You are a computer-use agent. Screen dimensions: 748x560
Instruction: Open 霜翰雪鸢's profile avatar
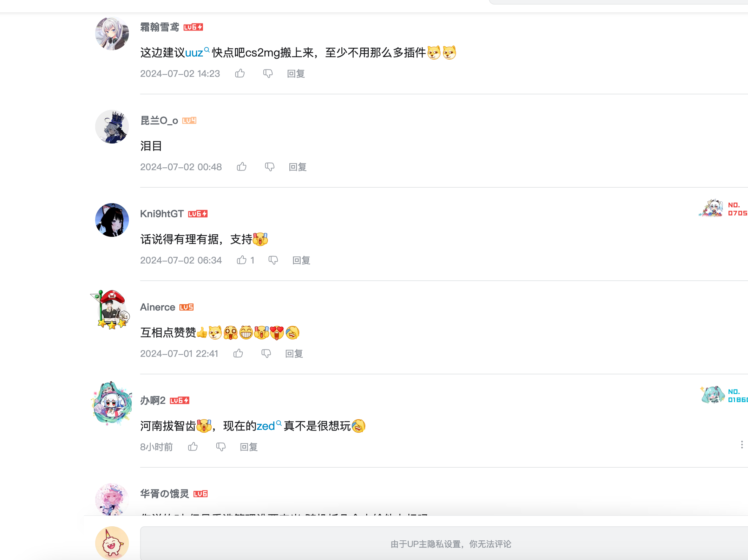tap(112, 33)
